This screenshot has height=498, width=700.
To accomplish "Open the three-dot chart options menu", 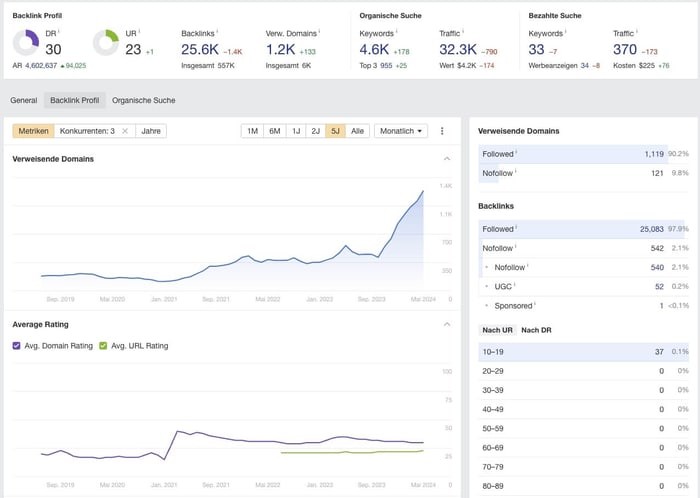I will [442, 131].
